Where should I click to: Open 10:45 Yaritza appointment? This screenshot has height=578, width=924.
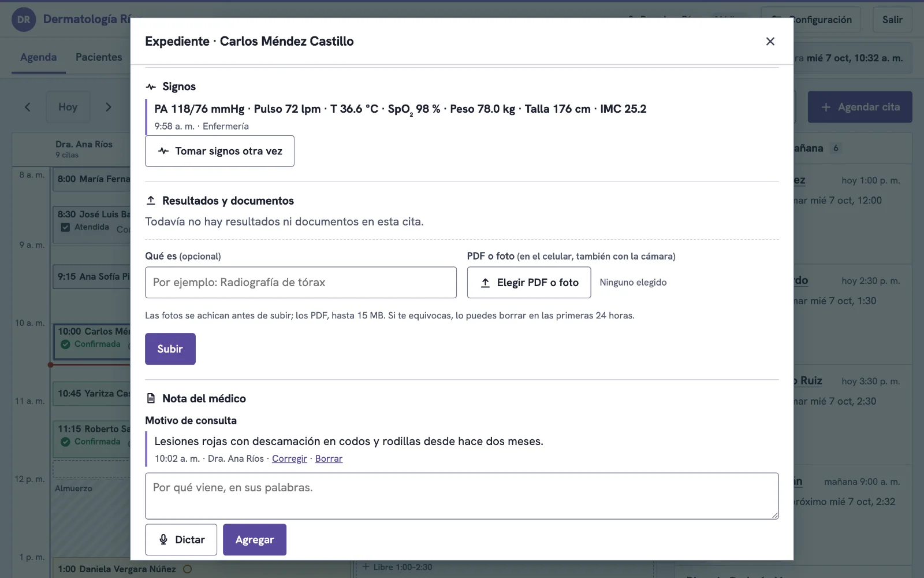[92, 394]
